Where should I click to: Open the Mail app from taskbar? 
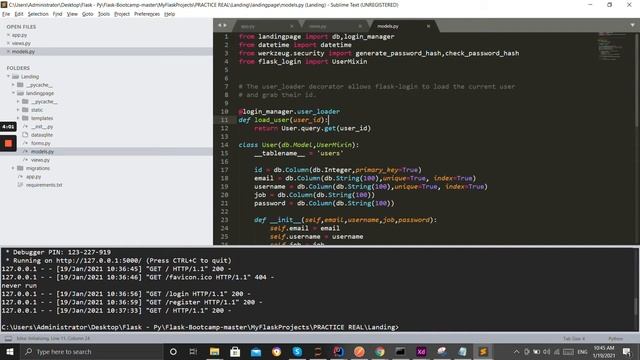coord(256,351)
